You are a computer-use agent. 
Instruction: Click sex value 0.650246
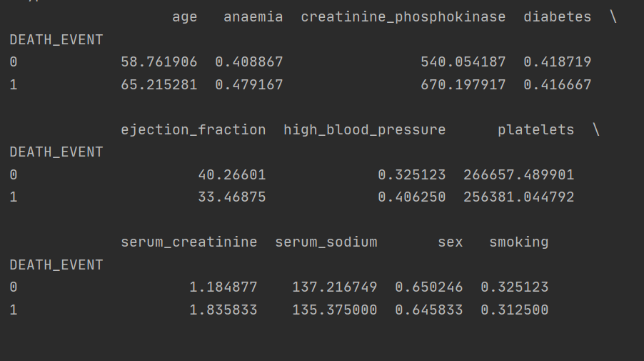pos(429,287)
